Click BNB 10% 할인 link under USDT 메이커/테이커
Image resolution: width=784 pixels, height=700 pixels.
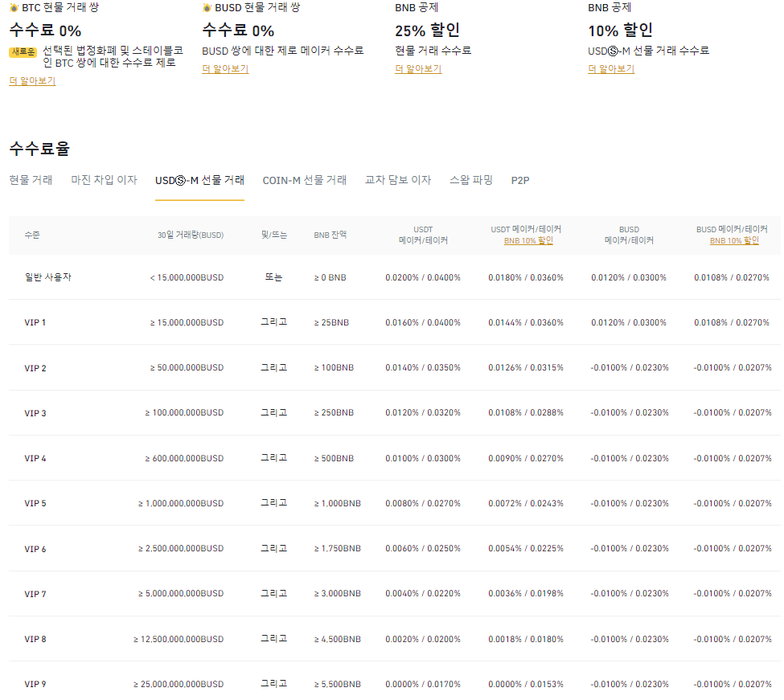pos(528,241)
